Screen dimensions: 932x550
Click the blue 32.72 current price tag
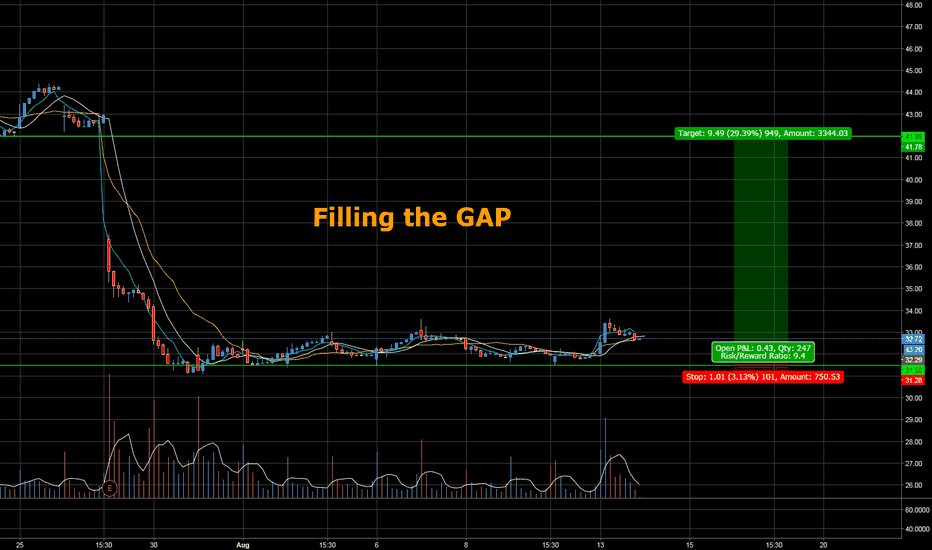click(x=913, y=339)
